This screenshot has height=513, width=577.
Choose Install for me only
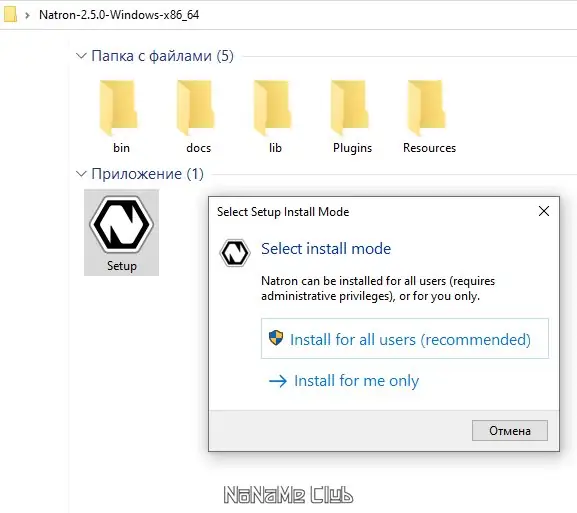[344, 381]
